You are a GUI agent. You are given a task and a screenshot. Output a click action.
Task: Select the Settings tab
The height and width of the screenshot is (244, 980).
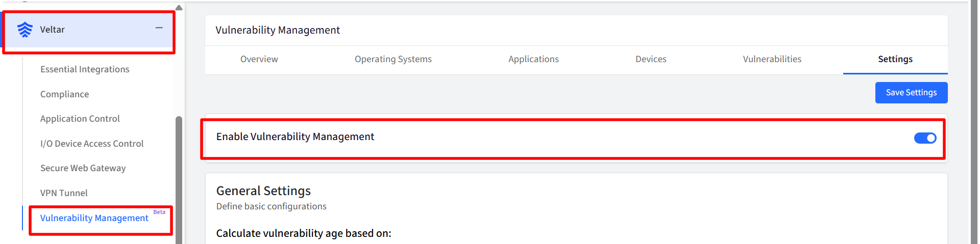895,59
